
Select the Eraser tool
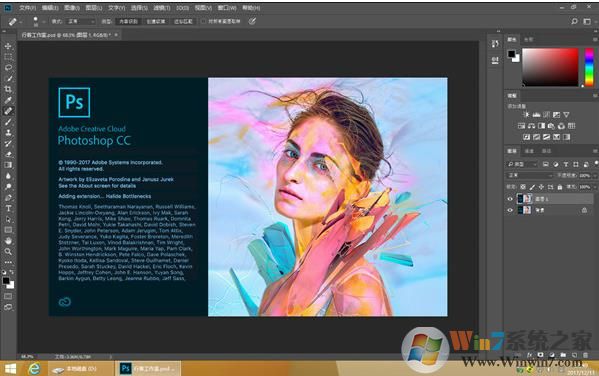(x=8, y=154)
